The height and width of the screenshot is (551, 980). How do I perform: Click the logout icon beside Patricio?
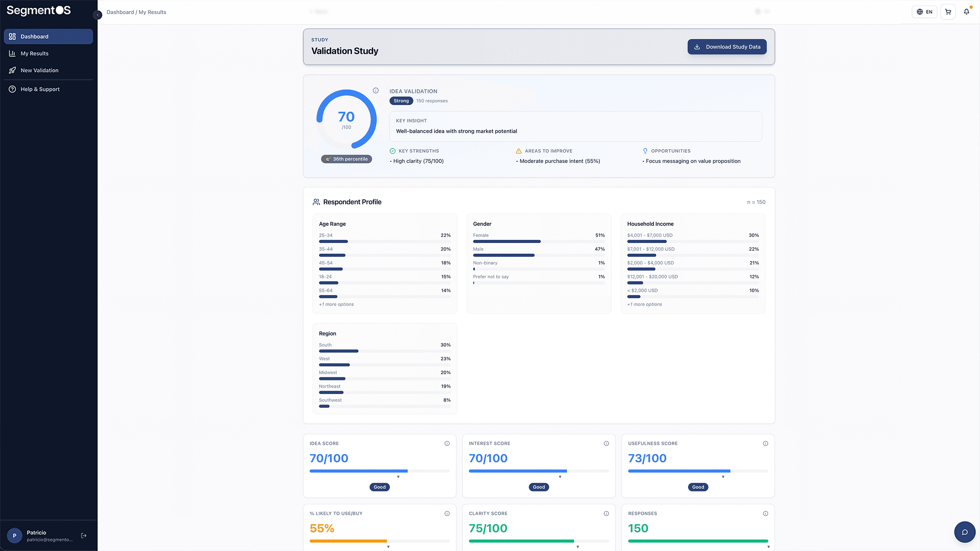(x=84, y=536)
